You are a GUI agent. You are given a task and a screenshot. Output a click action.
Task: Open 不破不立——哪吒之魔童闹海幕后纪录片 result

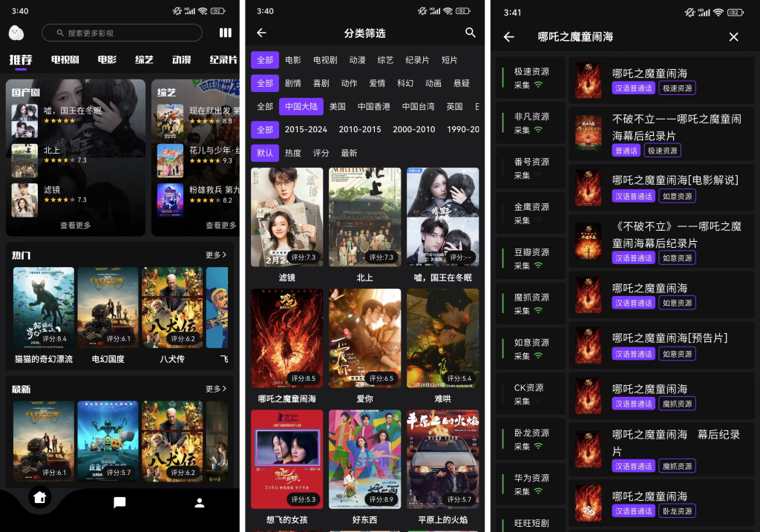pyautogui.click(x=661, y=134)
